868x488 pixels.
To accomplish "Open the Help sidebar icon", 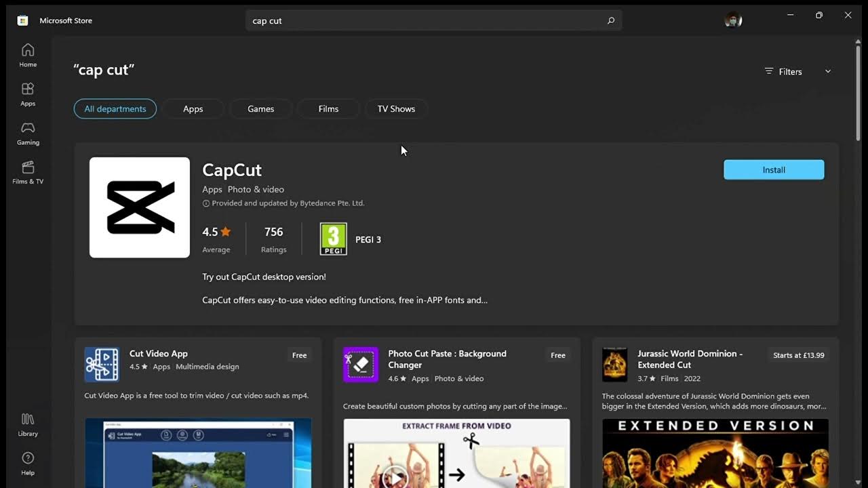I will [x=28, y=464].
